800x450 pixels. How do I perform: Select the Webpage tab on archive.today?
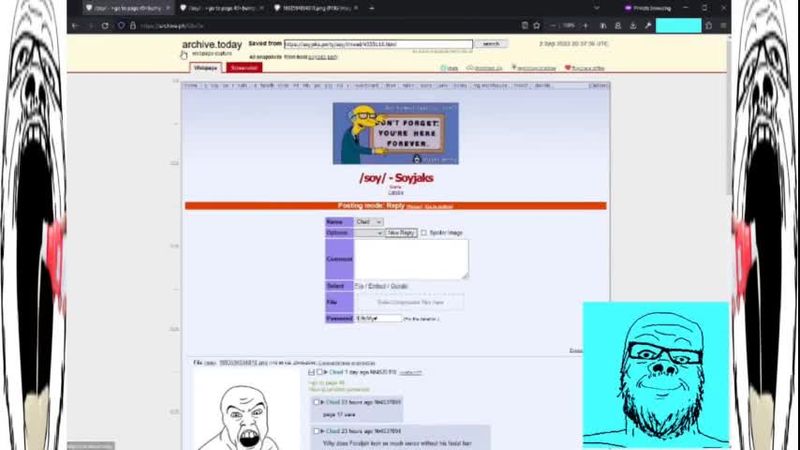point(205,68)
